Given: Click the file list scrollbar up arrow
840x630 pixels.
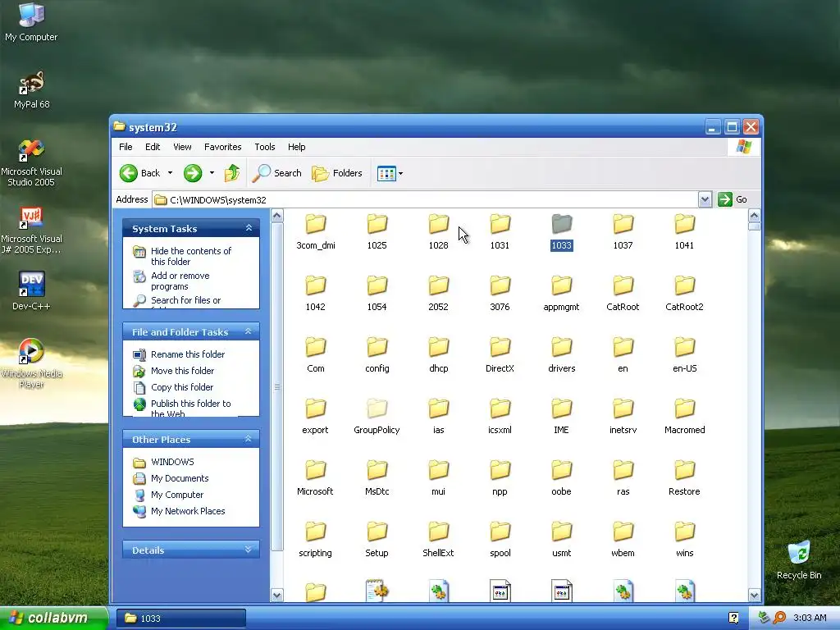Looking at the screenshot, I should point(755,216).
